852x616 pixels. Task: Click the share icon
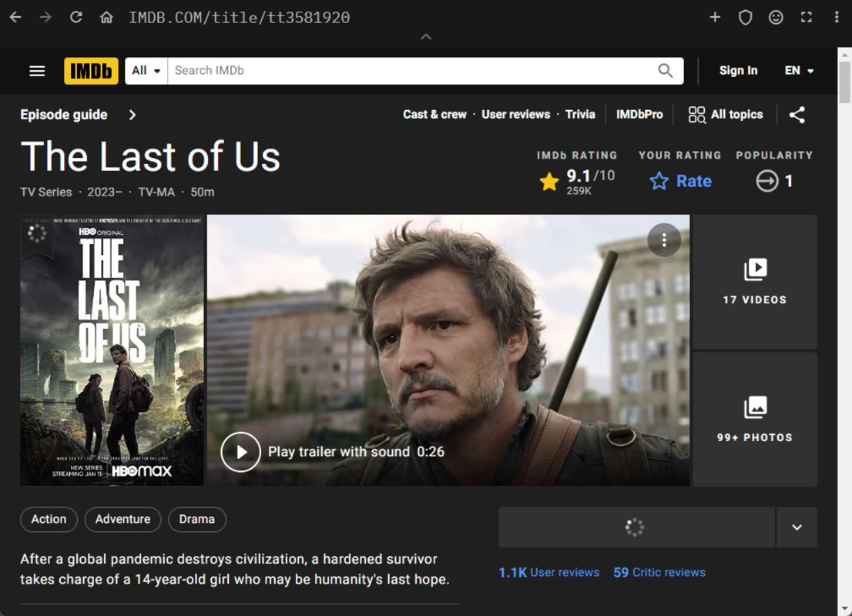(x=797, y=115)
